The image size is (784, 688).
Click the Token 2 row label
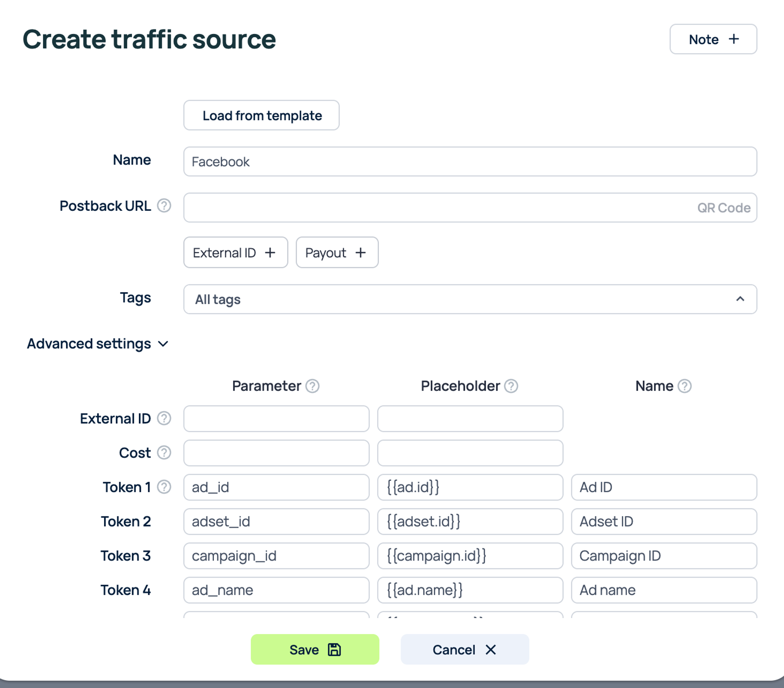coord(126,521)
